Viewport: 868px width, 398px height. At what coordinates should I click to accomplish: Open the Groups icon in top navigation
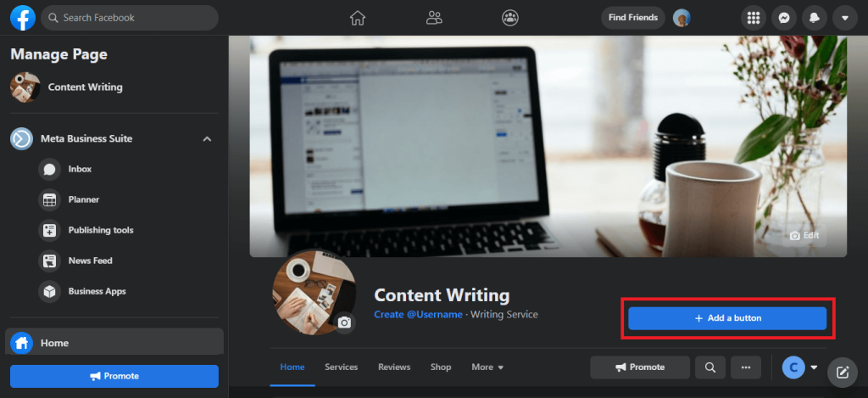509,18
